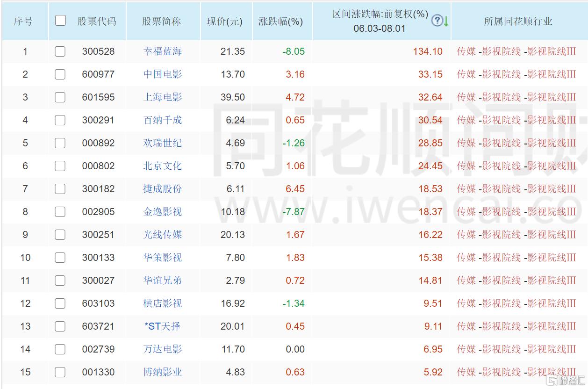Viewport: 588px width, 389px height.
Task: Select the checkbox for 000802 北京文化
Action: [60, 166]
